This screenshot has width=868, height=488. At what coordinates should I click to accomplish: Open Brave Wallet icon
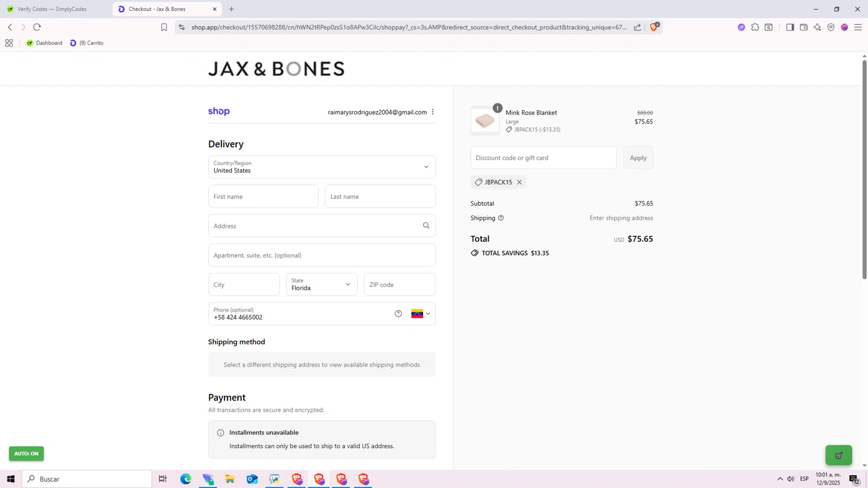pyautogui.click(x=804, y=27)
